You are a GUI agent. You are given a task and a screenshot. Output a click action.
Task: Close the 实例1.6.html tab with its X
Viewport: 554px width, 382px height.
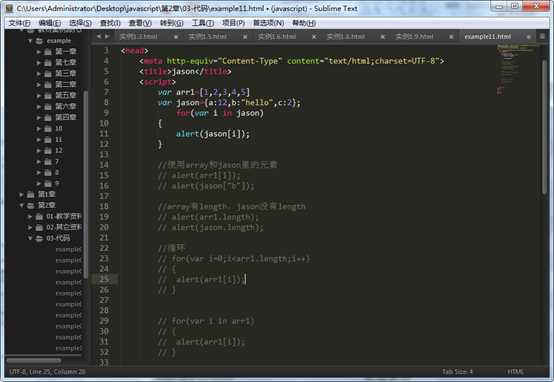pos(314,37)
